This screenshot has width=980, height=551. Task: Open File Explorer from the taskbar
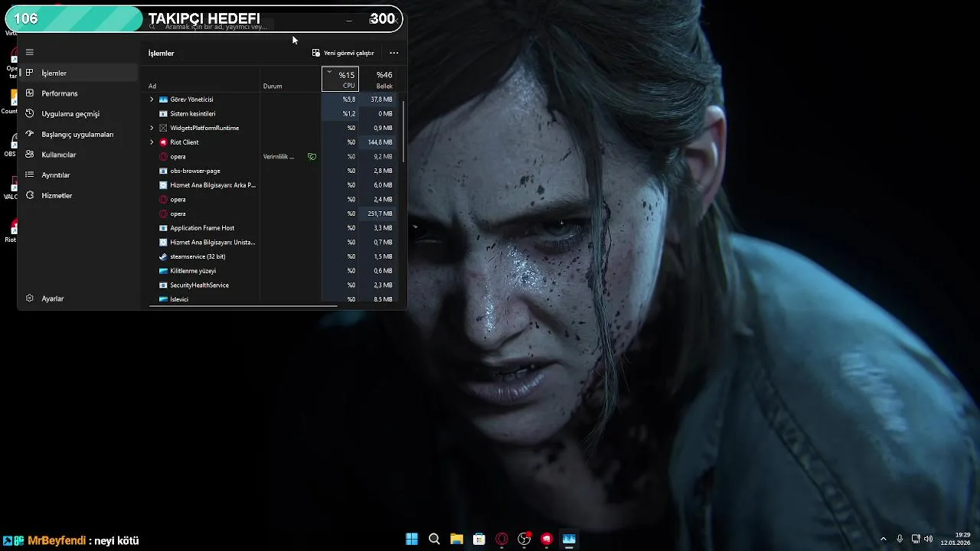[456, 539]
